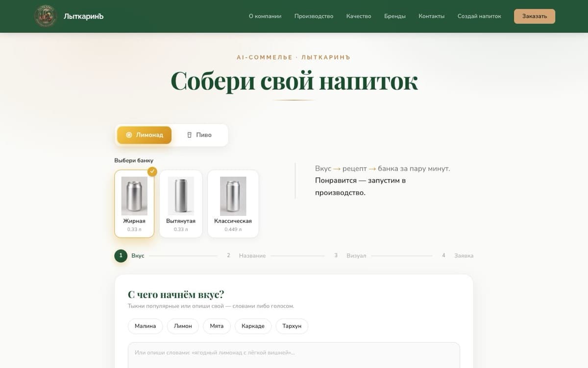Click the Жирная can image
Screen dimensions: 588x368
[134, 196]
